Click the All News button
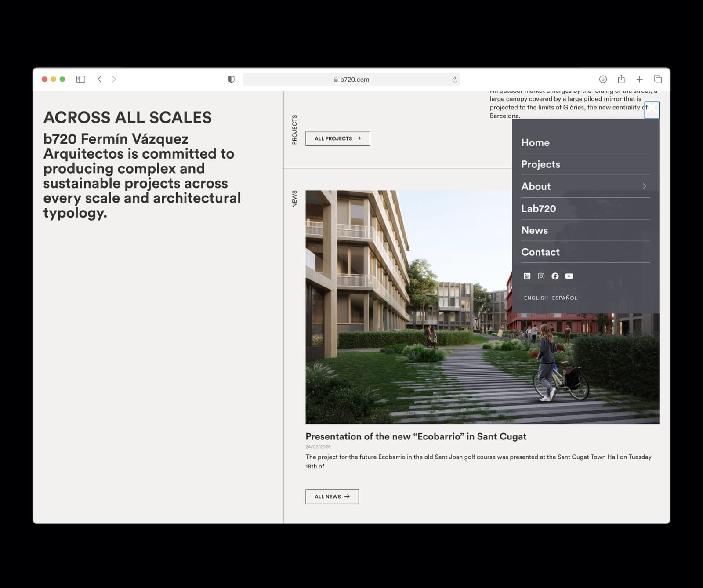The width and height of the screenshot is (703, 588). (332, 497)
